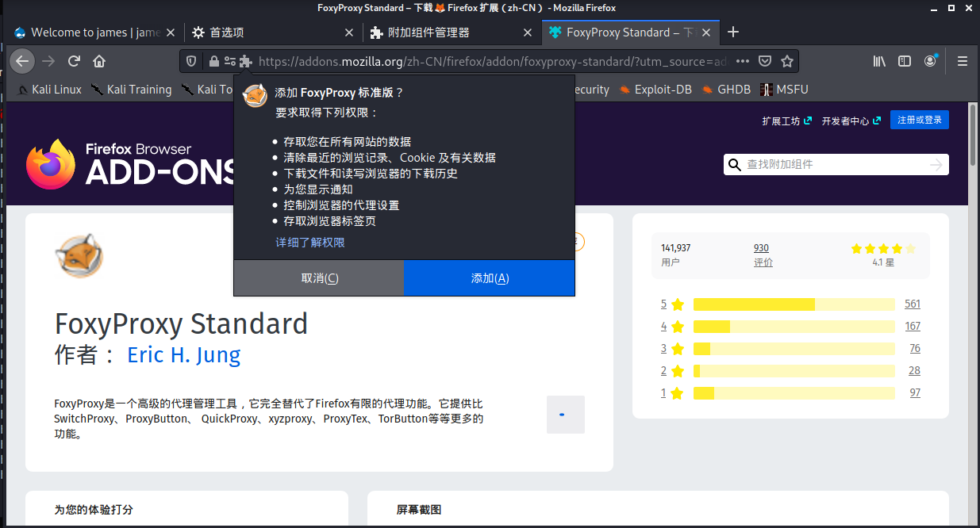The height and width of the screenshot is (528, 980).
Task: Open a new tab with plus button
Action: coord(733,33)
